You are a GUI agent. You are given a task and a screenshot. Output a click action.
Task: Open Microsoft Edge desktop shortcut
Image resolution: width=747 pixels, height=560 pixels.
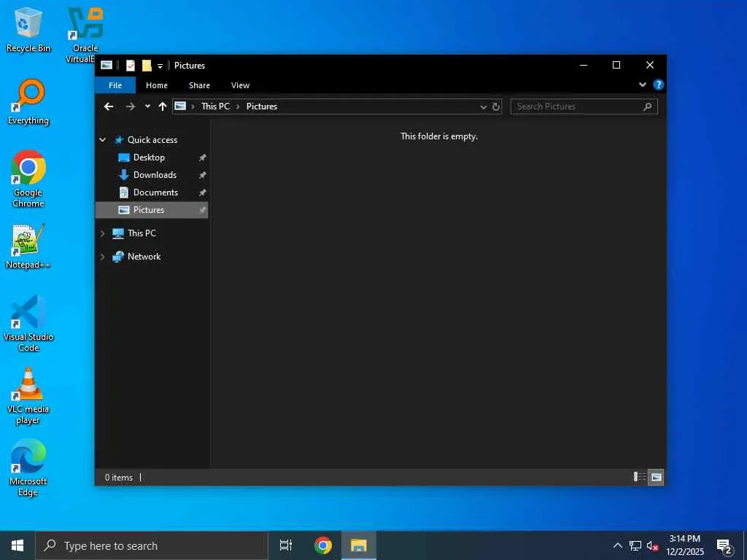click(28, 467)
